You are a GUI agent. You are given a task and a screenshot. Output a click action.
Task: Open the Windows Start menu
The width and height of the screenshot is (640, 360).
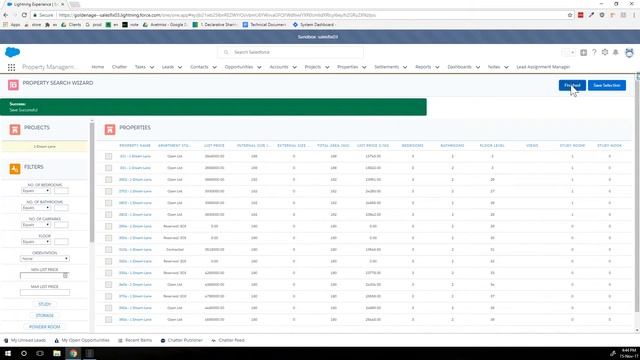point(8,353)
